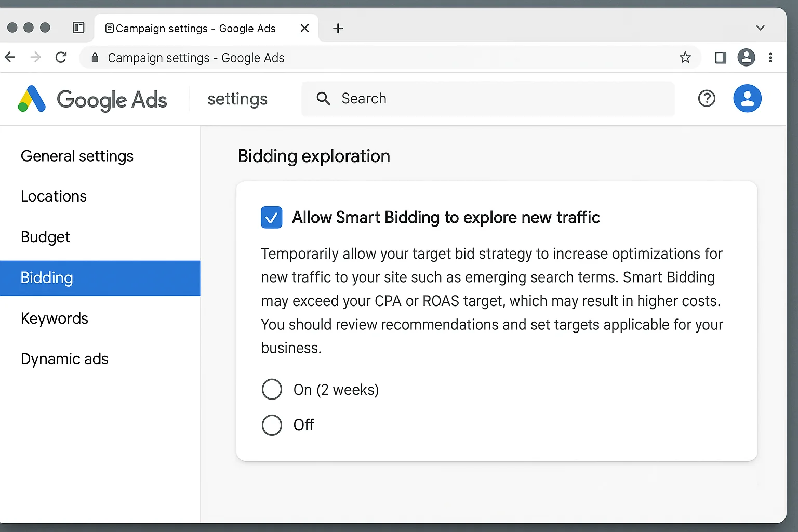This screenshot has width=798, height=532.
Task: Select the Off option
Action: pyautogui.click(x=272, y=425)
